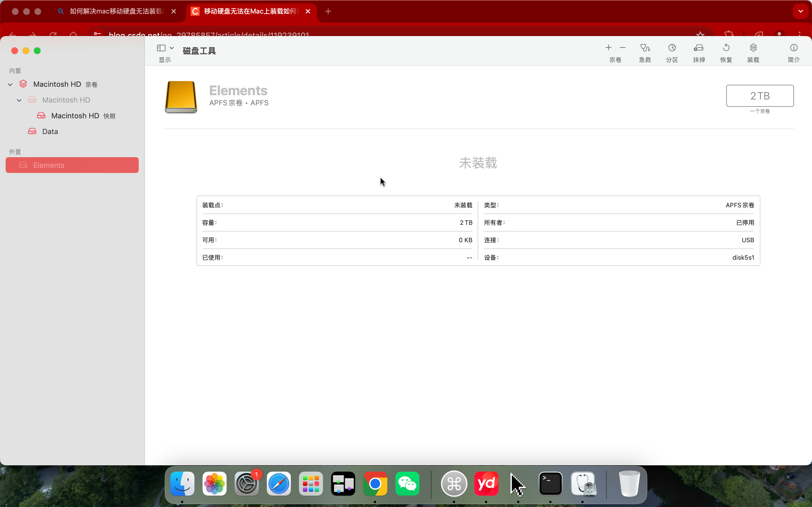The height and width of the screenshot is (507, 812).
Task: Select Macintosh HD 快照 snapshot entry
Action: click(x=75, y=116)
